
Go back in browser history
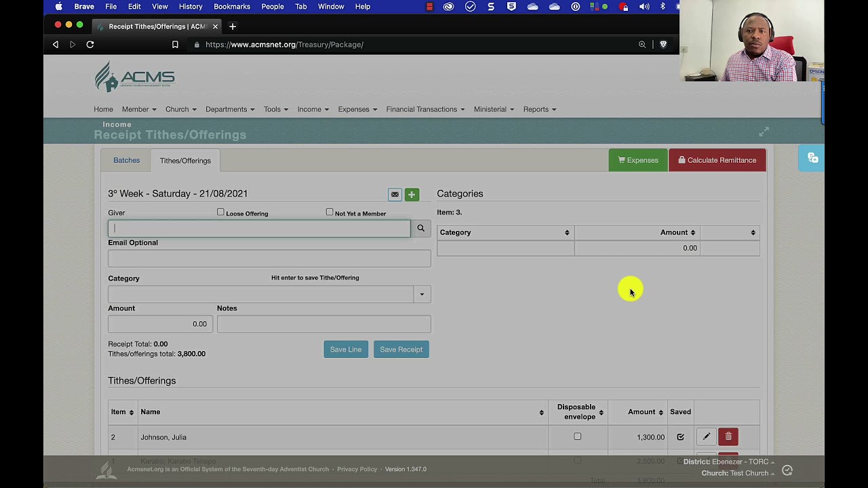[x=56, y=45]
